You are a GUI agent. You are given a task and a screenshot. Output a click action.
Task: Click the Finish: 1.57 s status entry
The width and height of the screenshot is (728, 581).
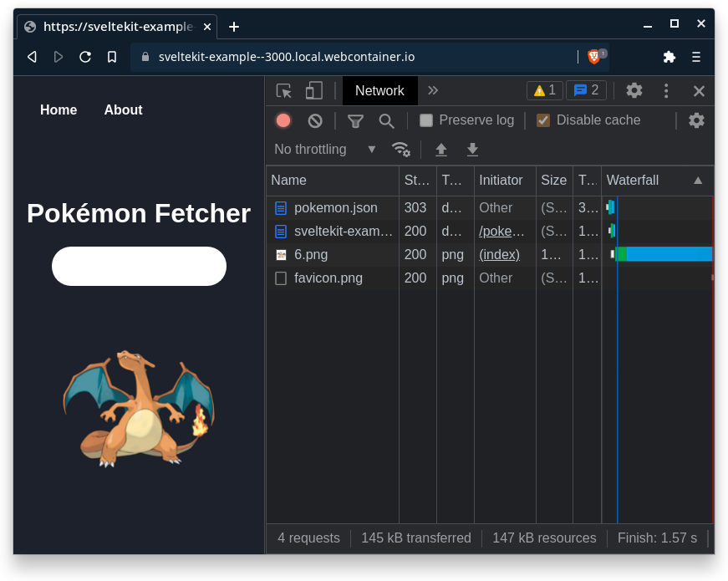657,538
